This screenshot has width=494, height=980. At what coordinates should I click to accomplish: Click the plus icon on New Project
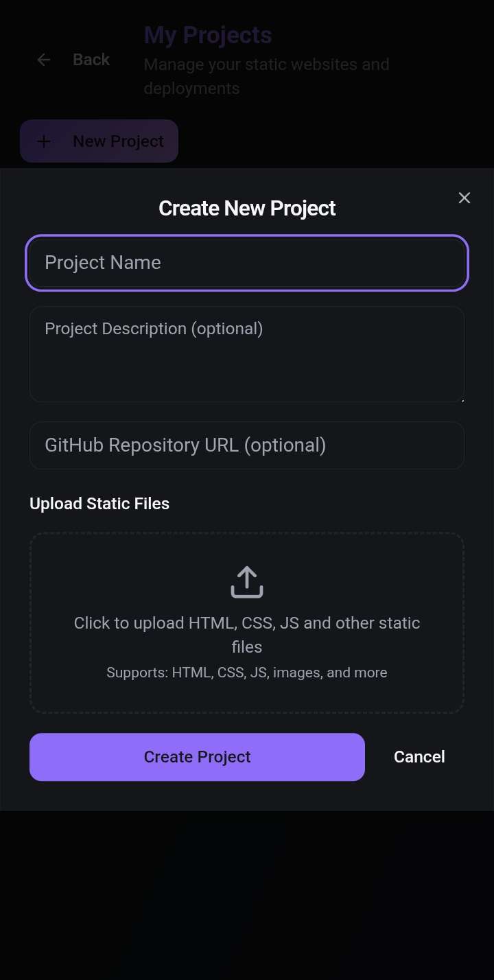(x=44, y=141)
